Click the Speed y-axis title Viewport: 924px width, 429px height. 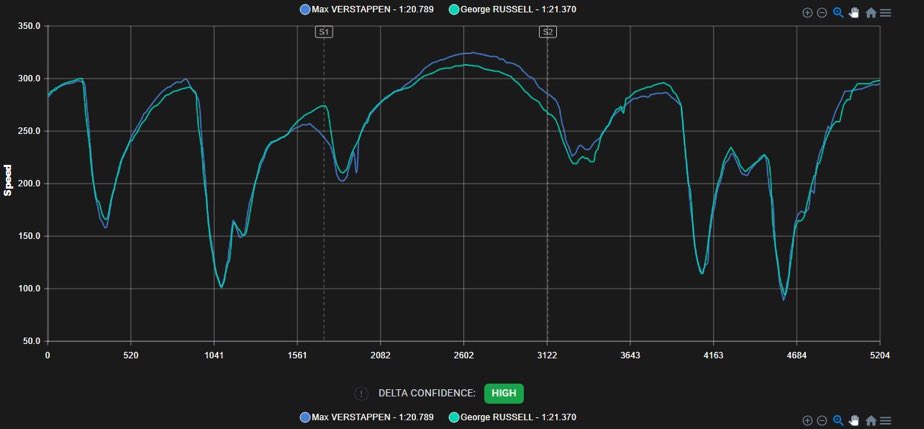[8, 180]
